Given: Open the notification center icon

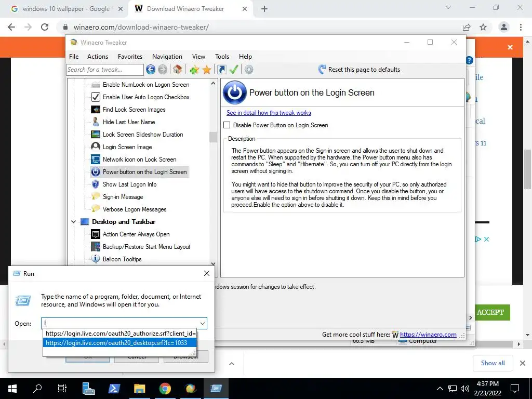Looking at the screenshot, I should coord(515,389).
